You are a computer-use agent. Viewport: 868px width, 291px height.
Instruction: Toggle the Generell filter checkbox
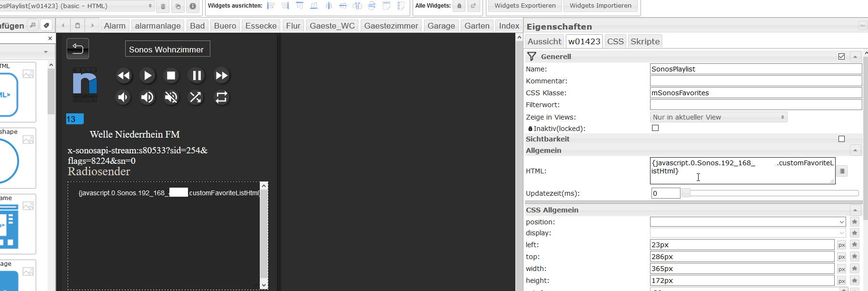coord(841,57)
